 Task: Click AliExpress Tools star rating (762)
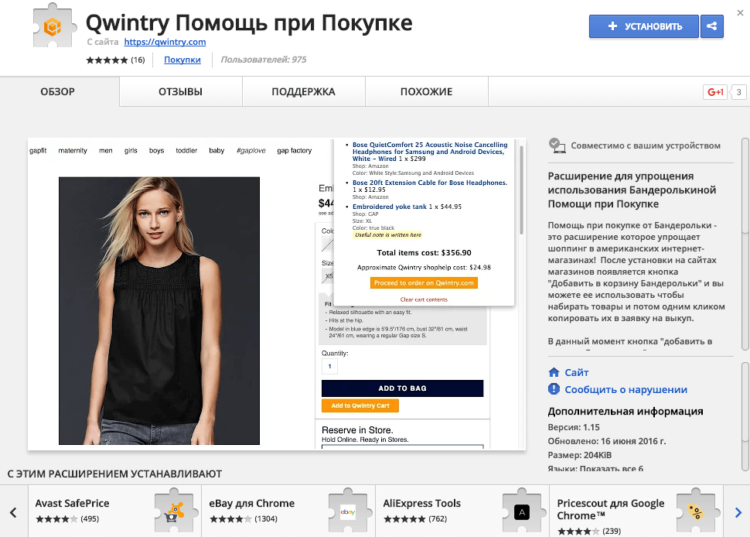tap(415, 519)
